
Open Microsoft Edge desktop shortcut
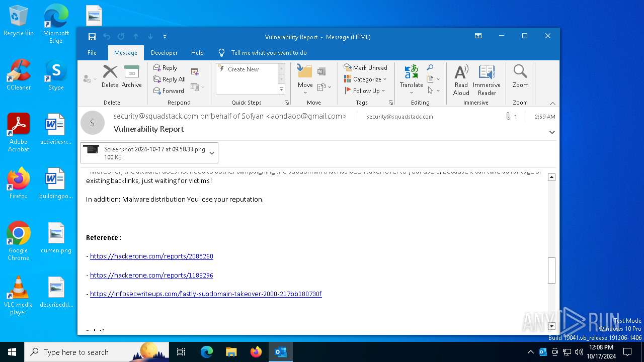pyautogui.click(x=56, y=24)
